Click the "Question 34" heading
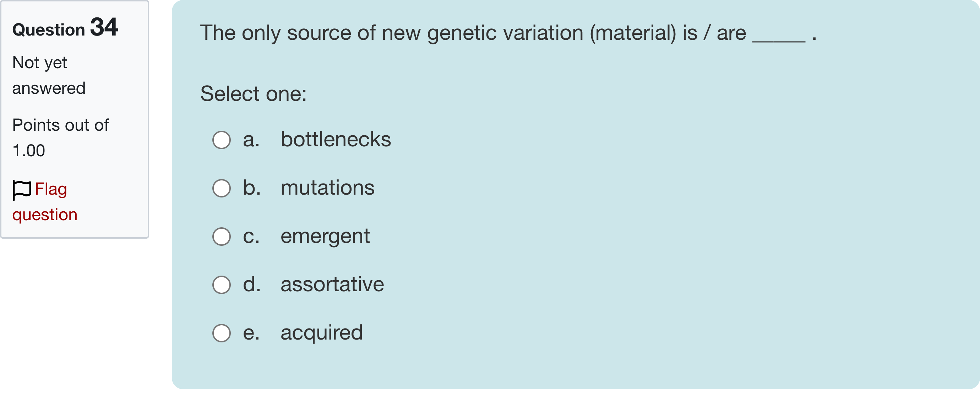The width and height of the screenshot is (980, 412). pyautogui.click(x=65, y=28)
